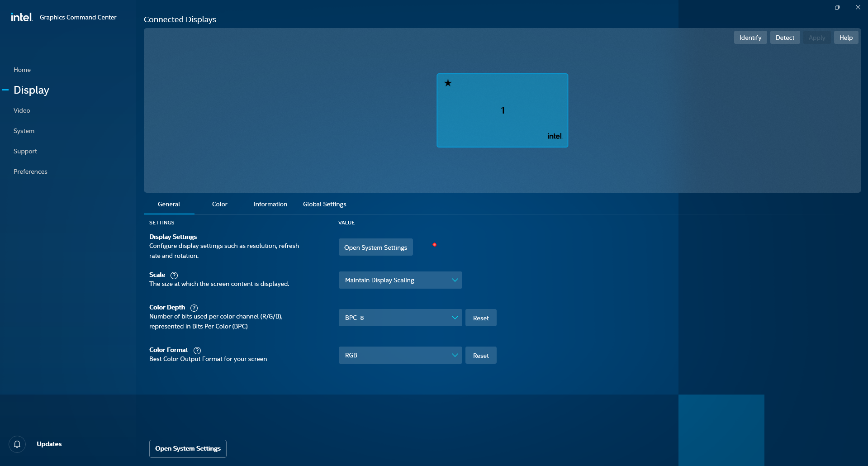Click the bottom Open System Settings button
This screenshot has height=466, width=868.
188,449
